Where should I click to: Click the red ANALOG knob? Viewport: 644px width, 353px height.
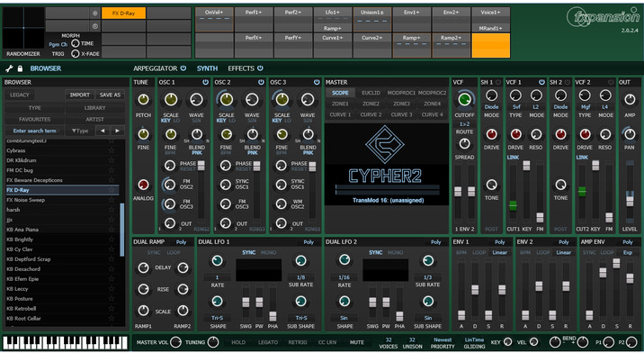coord(143,185)
